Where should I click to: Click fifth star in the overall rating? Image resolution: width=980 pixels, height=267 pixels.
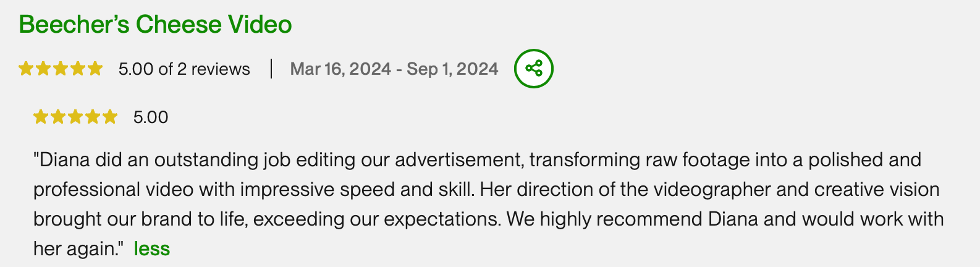(95, 69)
